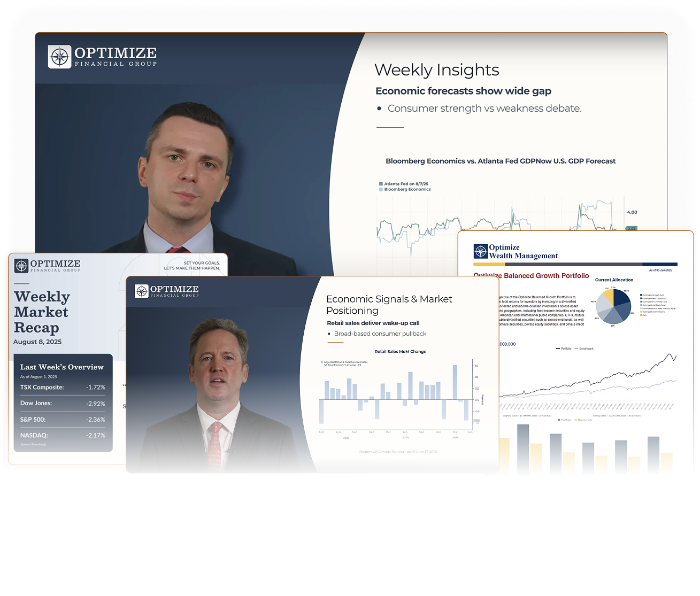Select the S&P 500 row

[63, 419]
